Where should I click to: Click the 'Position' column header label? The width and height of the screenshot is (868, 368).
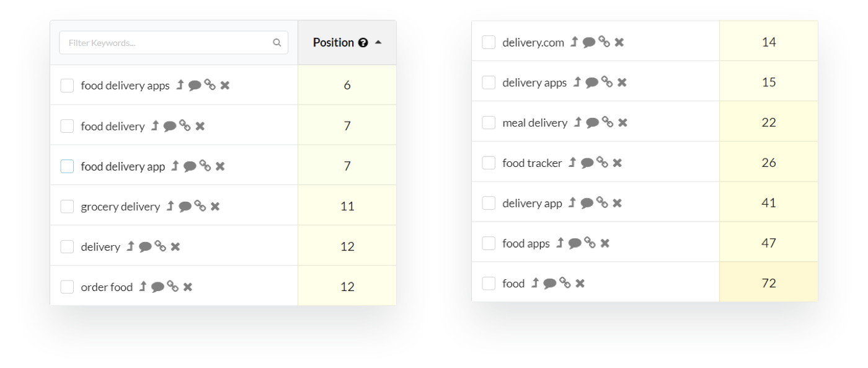pyautogui.click(x=334, y=43)
